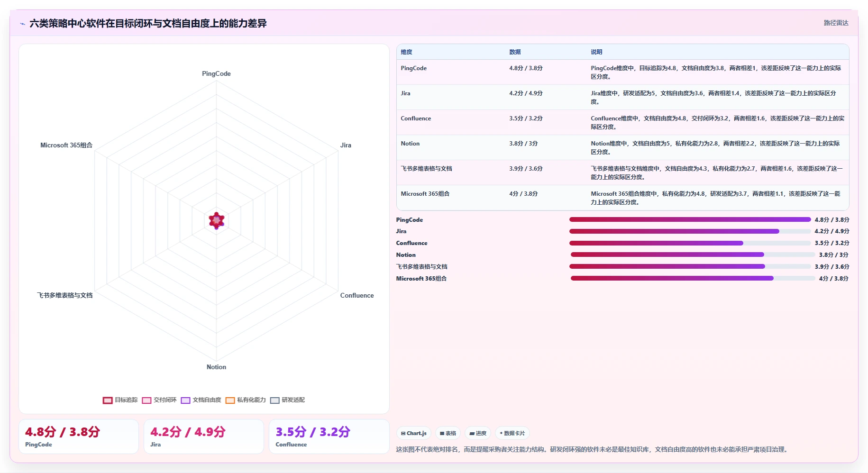Open the Confluence 3.5分 / 3.2分 data card

pos(329,437)
